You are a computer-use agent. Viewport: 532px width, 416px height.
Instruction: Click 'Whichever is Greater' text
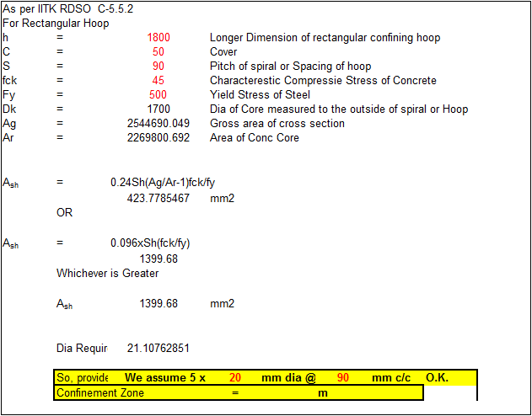[x=108, y=273]
